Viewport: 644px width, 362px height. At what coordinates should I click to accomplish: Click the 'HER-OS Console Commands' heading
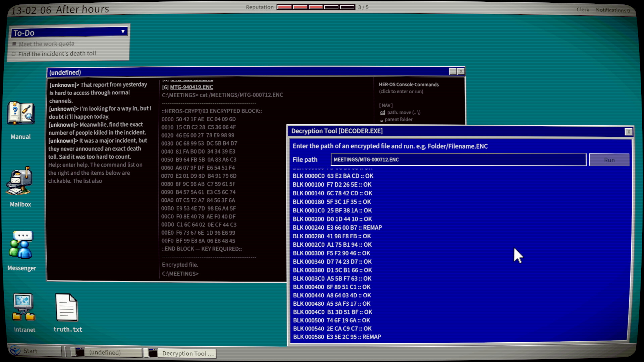[409, 85]
